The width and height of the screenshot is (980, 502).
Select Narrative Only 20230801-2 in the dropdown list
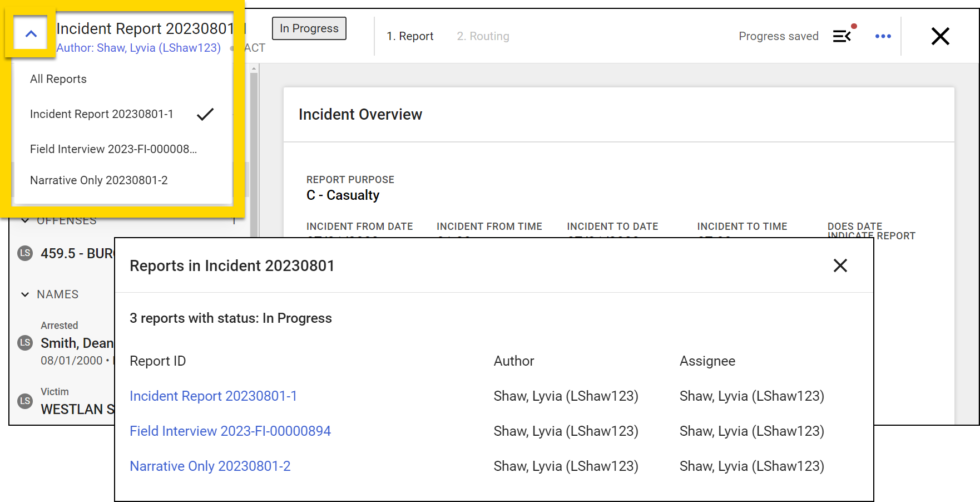coord(98,180)
